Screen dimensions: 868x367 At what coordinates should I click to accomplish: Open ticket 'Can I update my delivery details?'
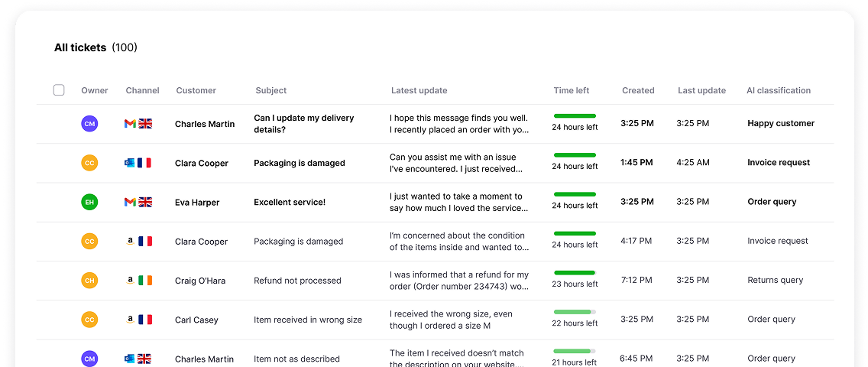pos(304,124)
